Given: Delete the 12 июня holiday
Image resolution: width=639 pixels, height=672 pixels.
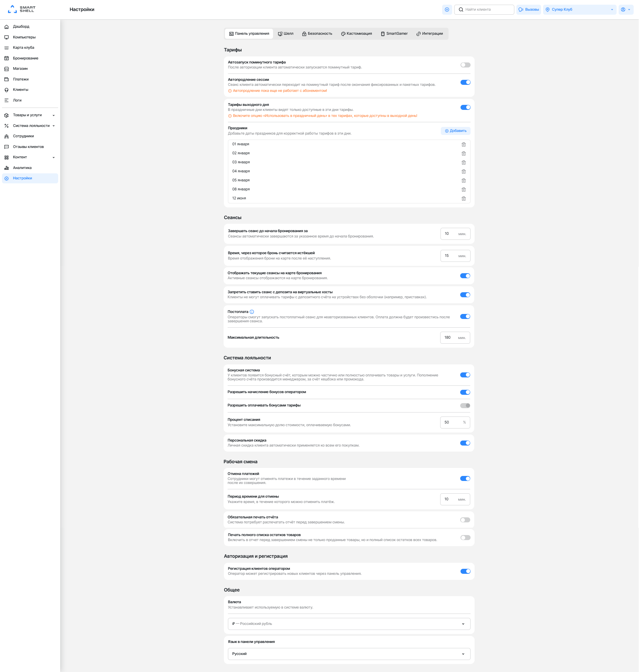Looking at the screenshot, I should [x=464, y=198].
